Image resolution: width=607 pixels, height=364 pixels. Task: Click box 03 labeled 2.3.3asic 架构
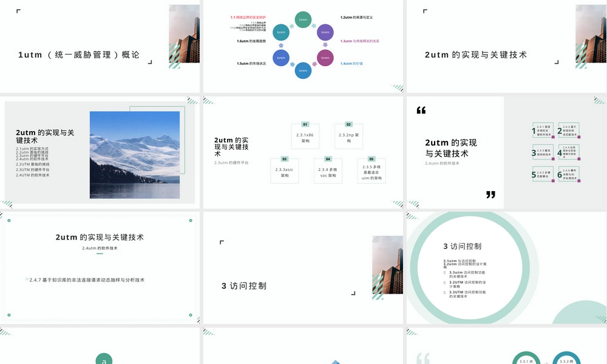click(x=285, y=170)
